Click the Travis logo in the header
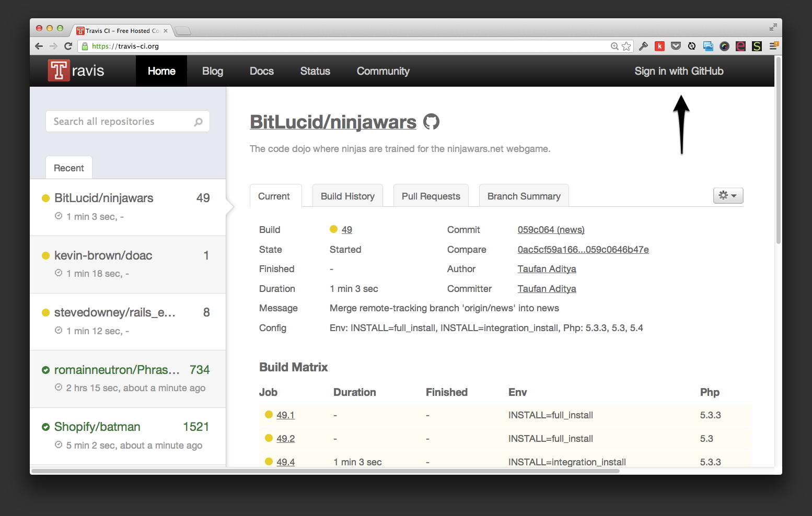Screen dimensions: 812x516 tap(76, 71)
